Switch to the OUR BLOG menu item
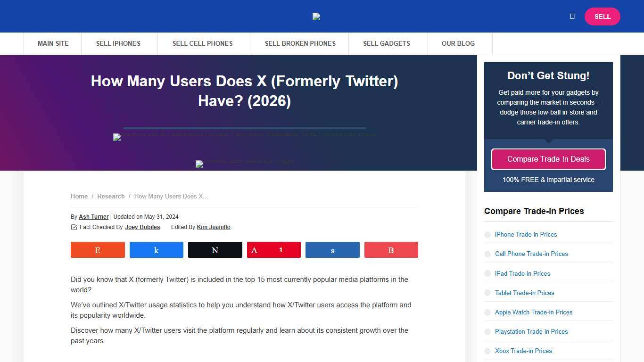This screenshot has height=362, width=644. [458, 43]
